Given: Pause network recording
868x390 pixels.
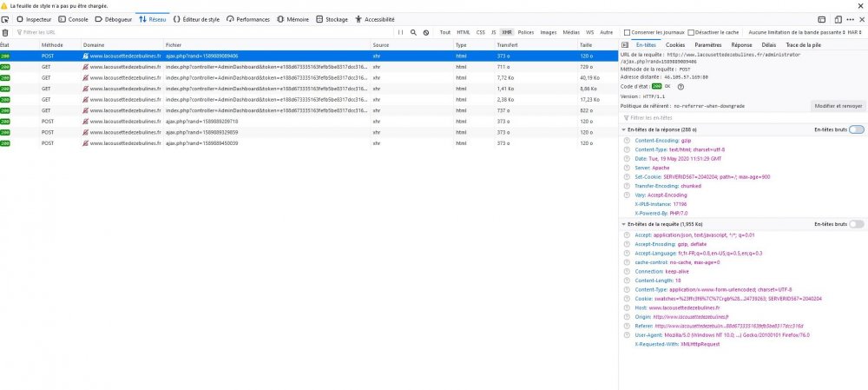Looking at the screenshot, I should 401,33.
